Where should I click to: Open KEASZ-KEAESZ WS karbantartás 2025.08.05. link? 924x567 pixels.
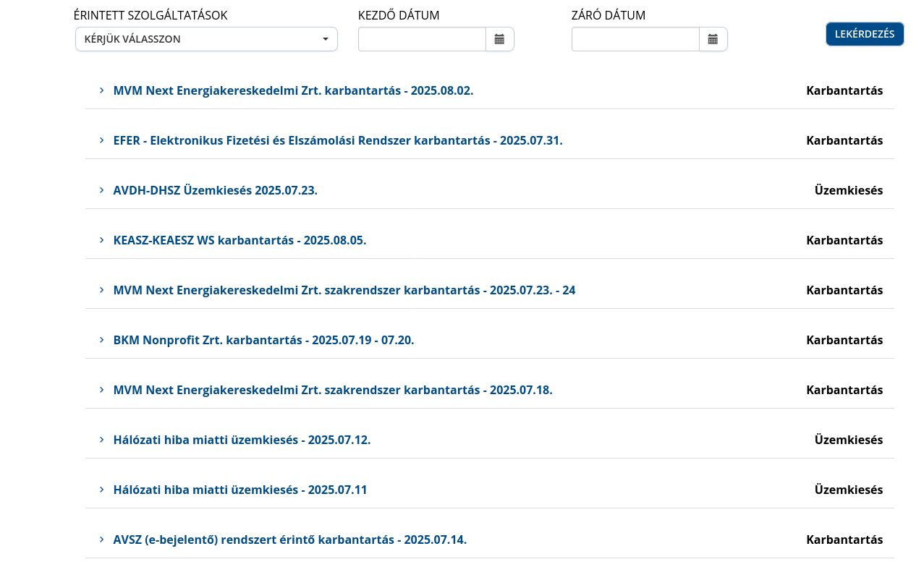(240, 240)
